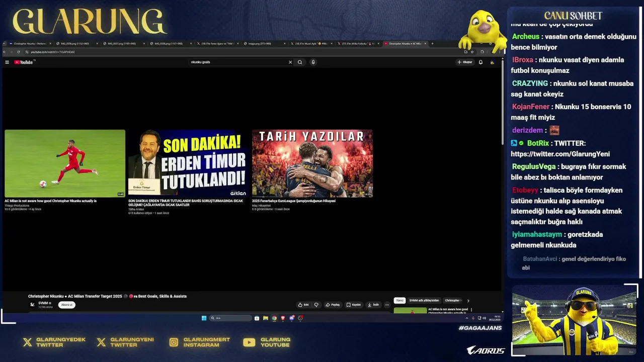Open the SVMM channel name

[x=43, y=303]
